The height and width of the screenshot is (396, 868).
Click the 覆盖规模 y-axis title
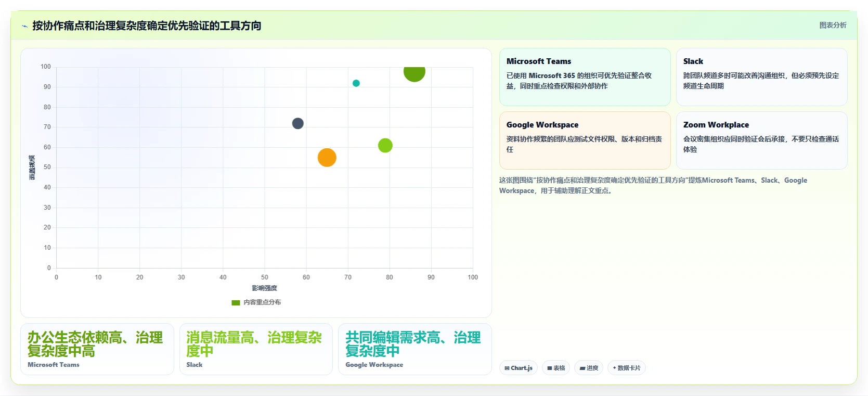(32, 168)
